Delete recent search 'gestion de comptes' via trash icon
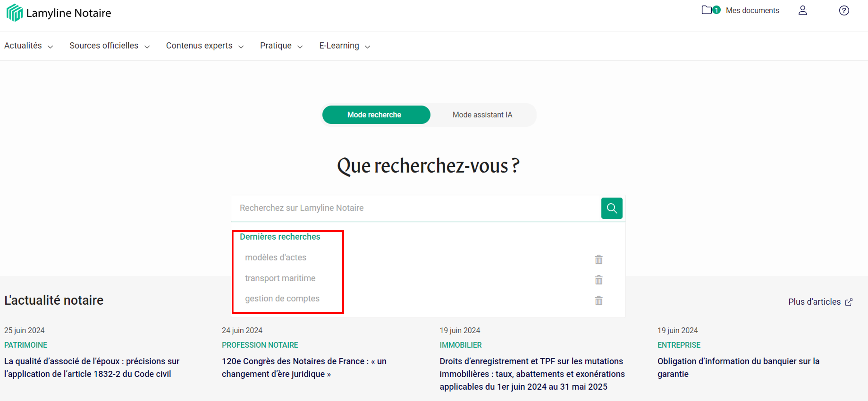 [599, 301]
